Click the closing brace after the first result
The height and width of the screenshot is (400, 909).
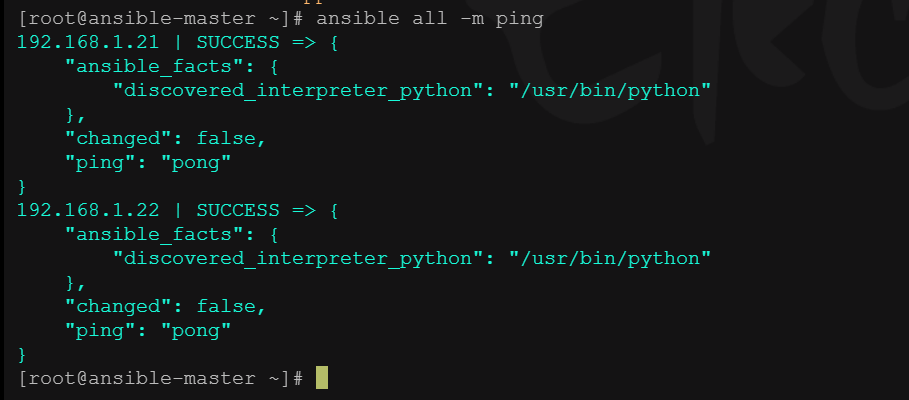pyautogui.click(x=22, y=186)
